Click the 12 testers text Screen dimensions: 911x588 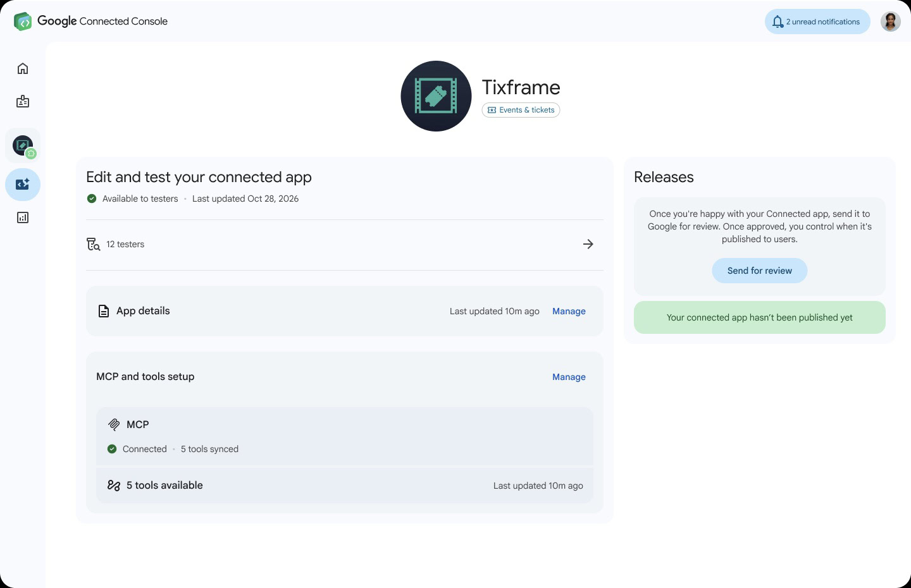tap(125, 244)
